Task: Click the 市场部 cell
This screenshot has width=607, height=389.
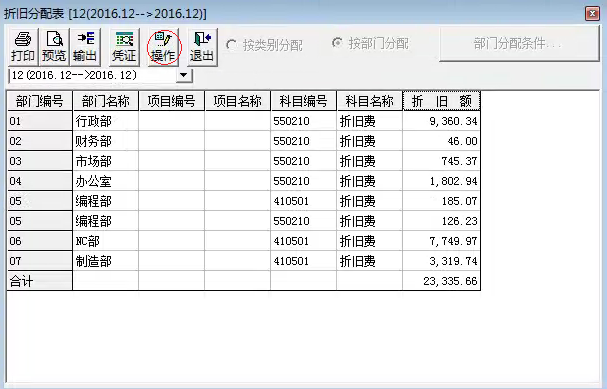Action: coord(105,161)
